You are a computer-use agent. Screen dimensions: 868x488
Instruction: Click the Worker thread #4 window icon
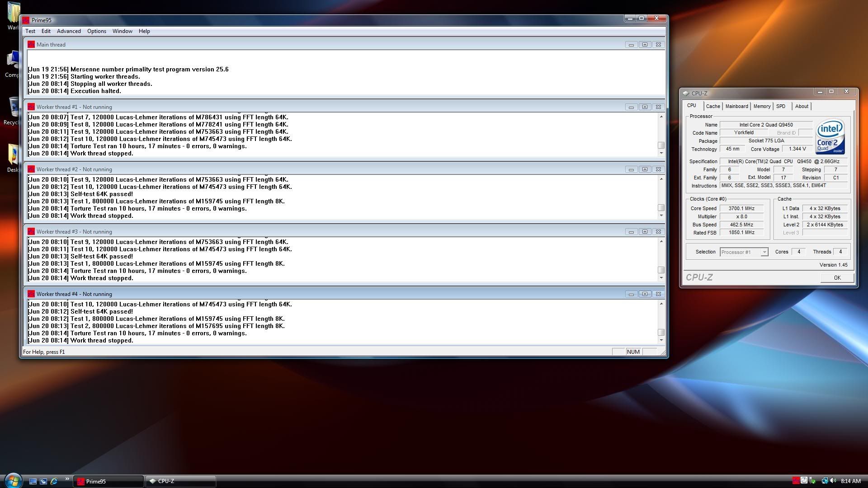31,294
